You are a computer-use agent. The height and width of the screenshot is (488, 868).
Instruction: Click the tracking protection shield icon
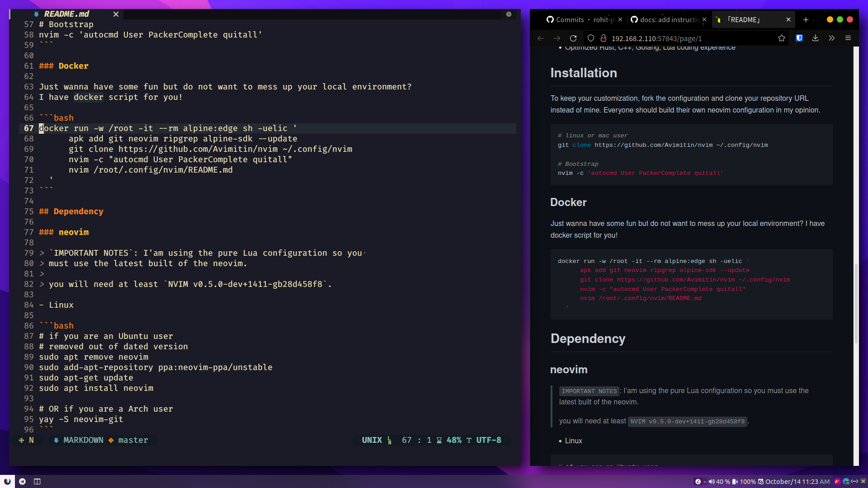(591, 38)
